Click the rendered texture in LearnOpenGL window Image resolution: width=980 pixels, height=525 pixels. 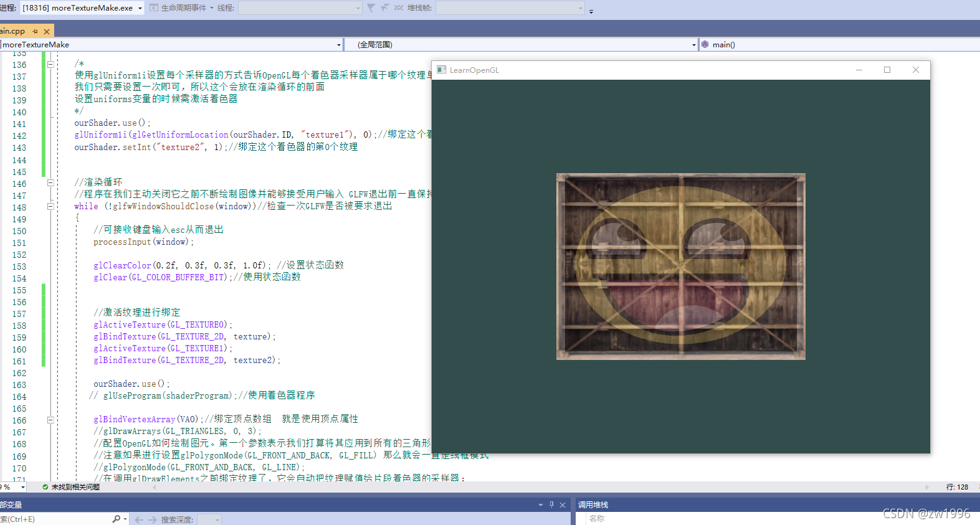pyautogui.click(x=680, y=267)
